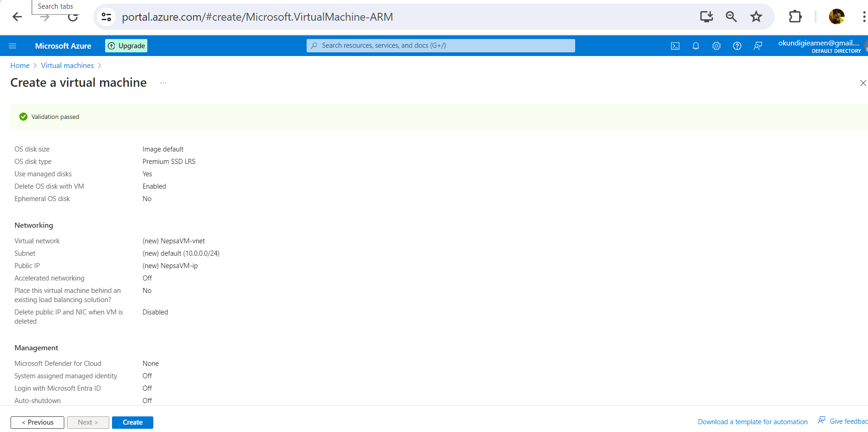Viewport: 868px width, 432px height.
Task: Click the header feedback icon
Action: coord(758,46)
